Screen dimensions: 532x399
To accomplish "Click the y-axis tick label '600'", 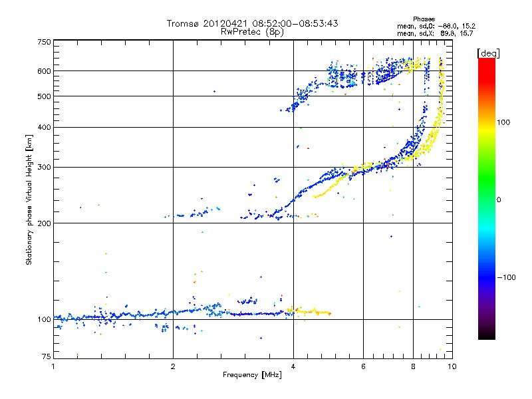I will click(x=45, y=71).
